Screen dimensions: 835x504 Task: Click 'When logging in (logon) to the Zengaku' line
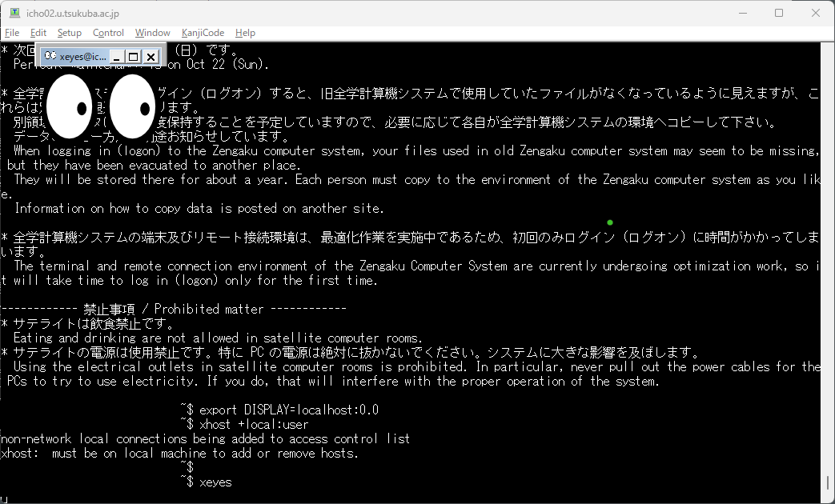point(416,150)
